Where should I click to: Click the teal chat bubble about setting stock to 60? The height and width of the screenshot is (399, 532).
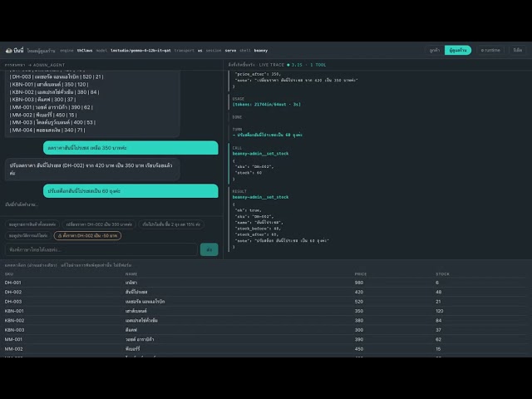click(131, 190)
